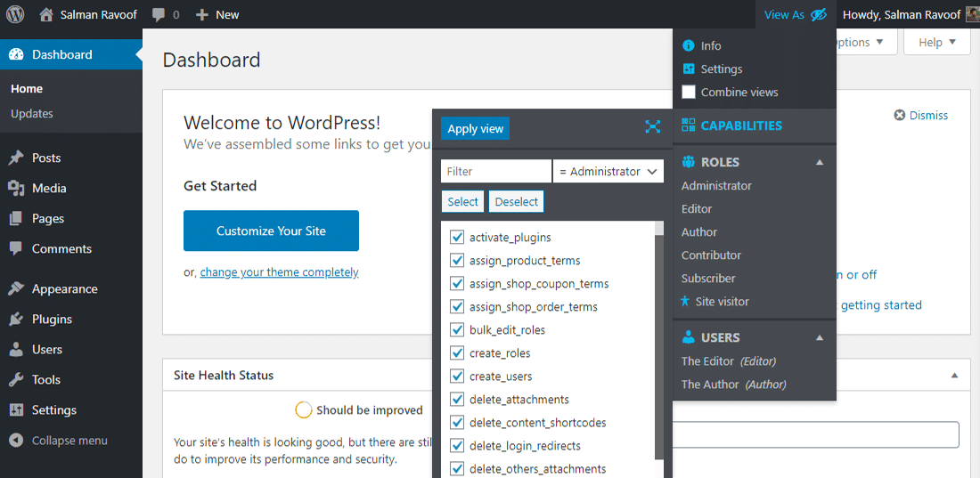The width and height of the screenshot is (980, 478).
Task: Uncheck the create_users capability
Action: coord(457,377)
